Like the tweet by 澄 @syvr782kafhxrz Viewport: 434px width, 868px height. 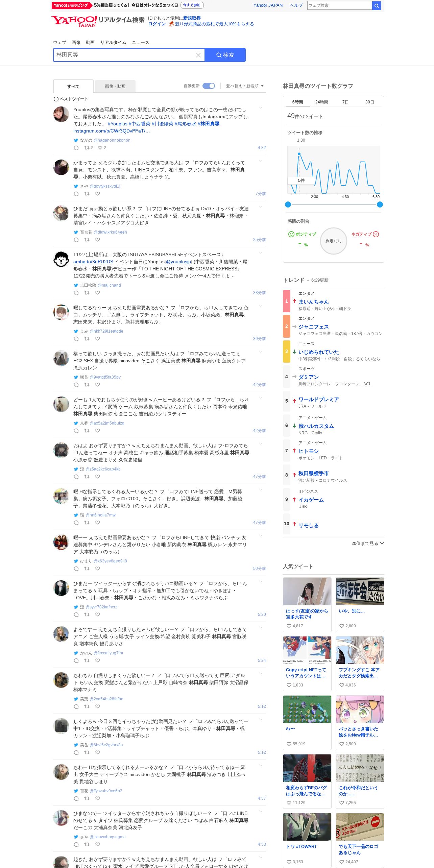tap(98, 614)
